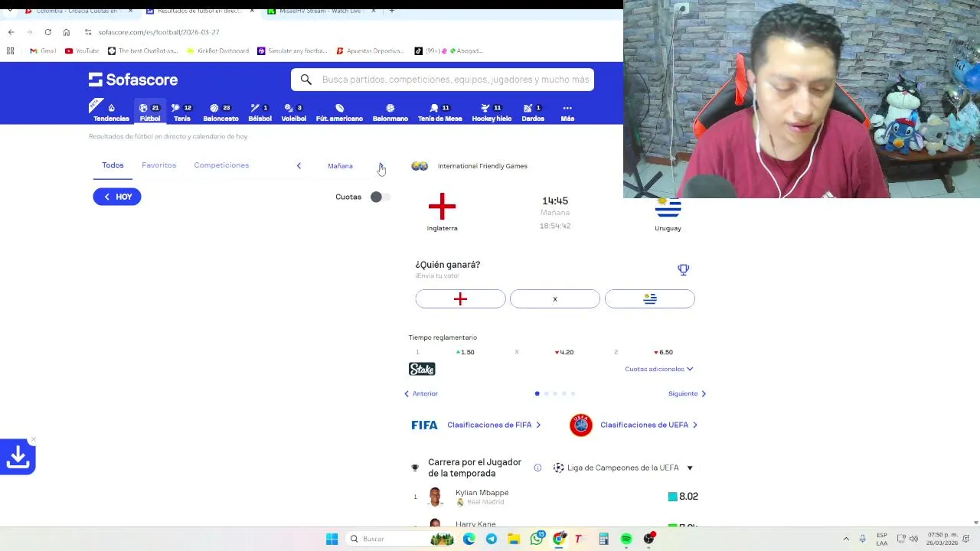Open Spotify from taskbar
Viewport: 980px width, 551px height.
[626, 539]
